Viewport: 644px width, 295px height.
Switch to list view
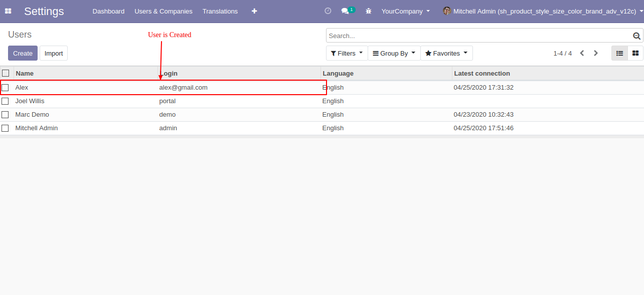point(619,53)
